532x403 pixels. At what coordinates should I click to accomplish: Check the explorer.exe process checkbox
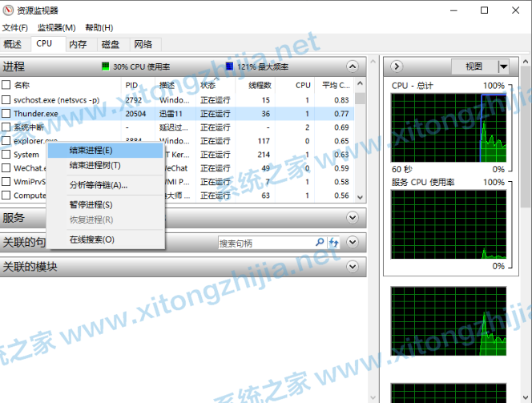coord(6,140)
